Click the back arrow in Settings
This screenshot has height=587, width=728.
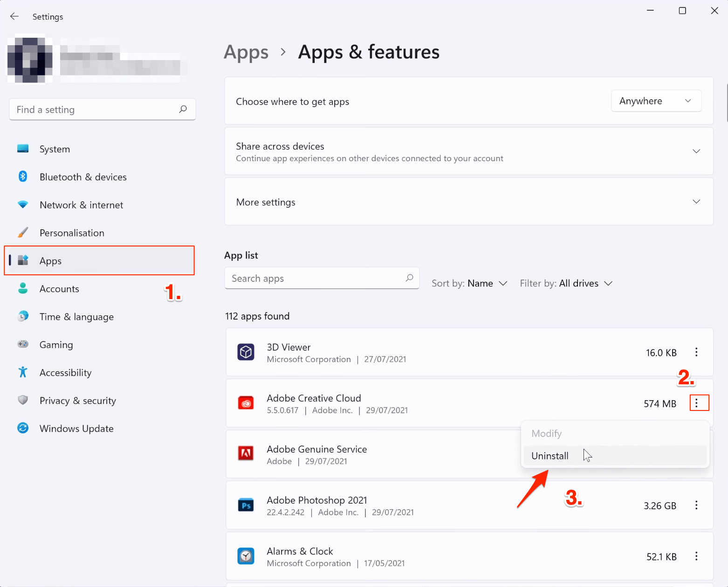pos(14,16)
